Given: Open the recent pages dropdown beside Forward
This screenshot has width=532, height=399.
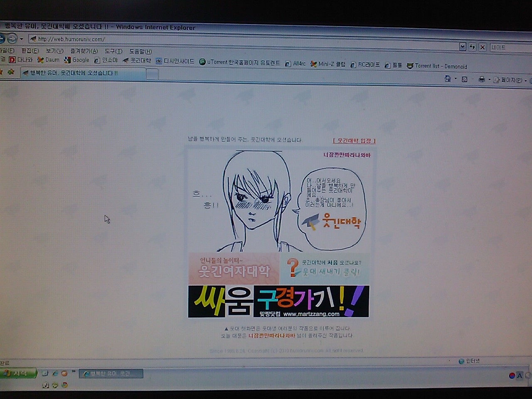Looking at the screenshot, I should [x=21, y=39].
